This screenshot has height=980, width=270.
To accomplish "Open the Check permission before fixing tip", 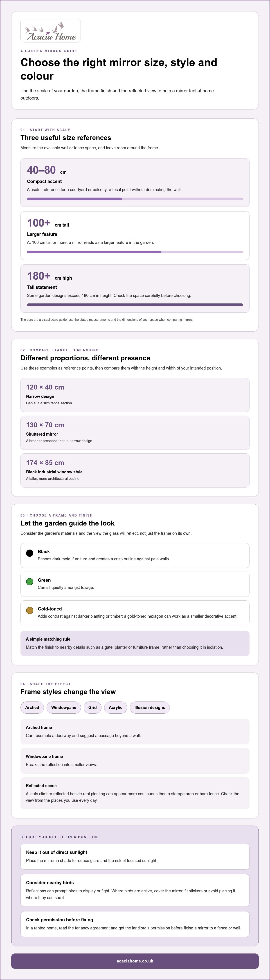I will tap(135, 924).
